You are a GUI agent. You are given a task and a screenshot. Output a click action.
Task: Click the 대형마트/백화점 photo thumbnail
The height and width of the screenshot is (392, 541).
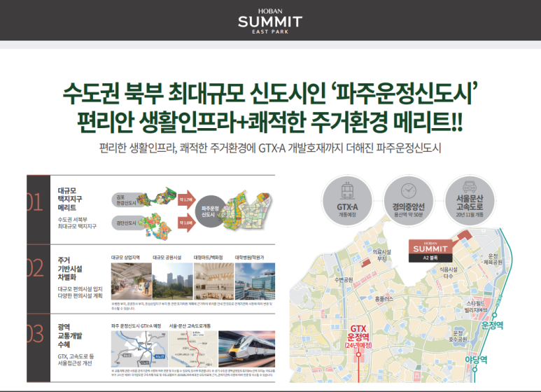click(x=214, y=281)
